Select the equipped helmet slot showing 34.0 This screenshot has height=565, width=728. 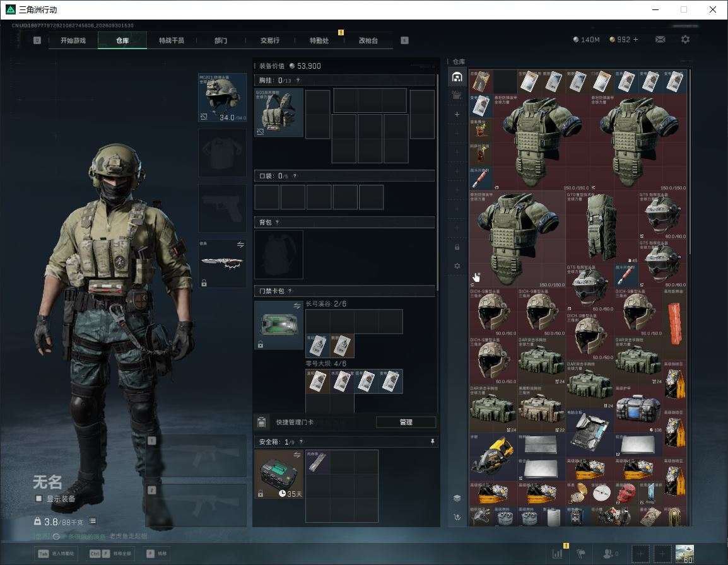click(x=223, y=98)
